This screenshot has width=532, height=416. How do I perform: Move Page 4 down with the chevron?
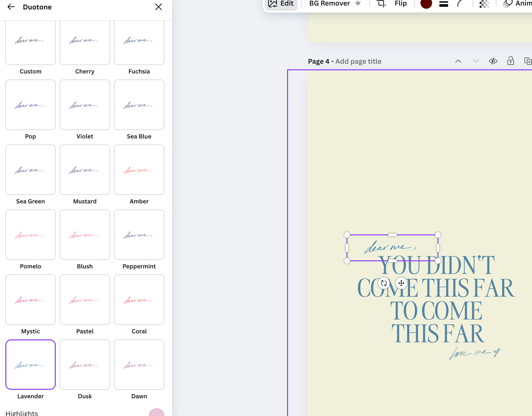(x=476, y=61)
